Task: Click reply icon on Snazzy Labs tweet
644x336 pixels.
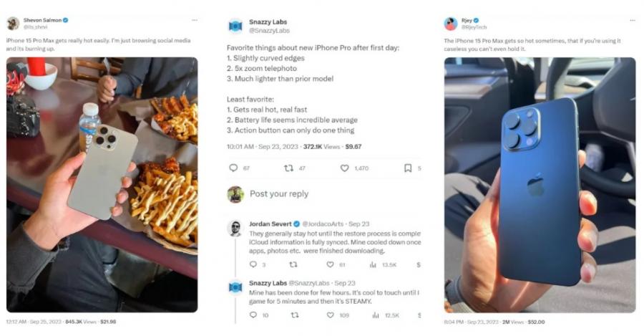Action: tap(233, 168)
